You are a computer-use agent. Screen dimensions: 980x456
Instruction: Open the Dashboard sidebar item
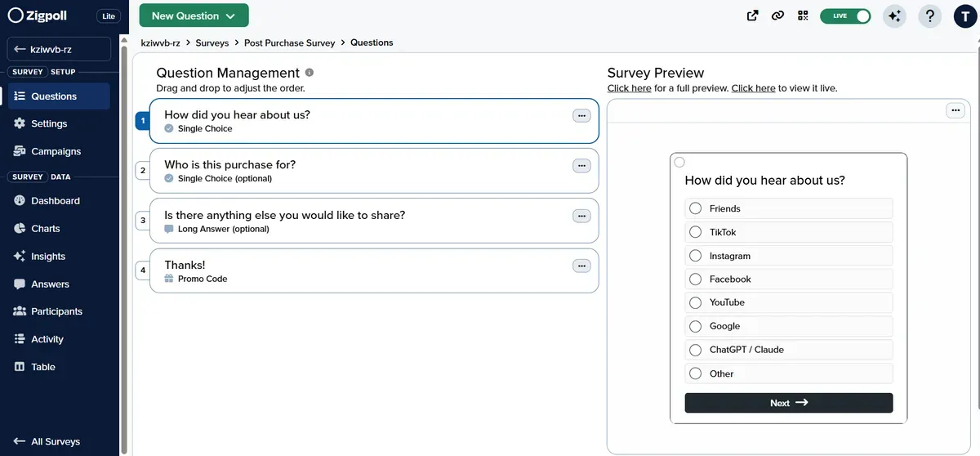click(59, 201)
